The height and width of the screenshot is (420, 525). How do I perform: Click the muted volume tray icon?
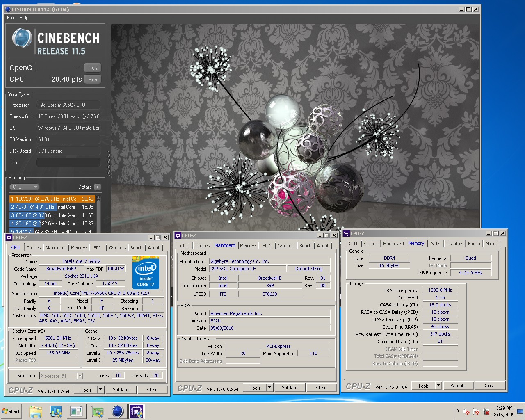[x=466, y=411]
